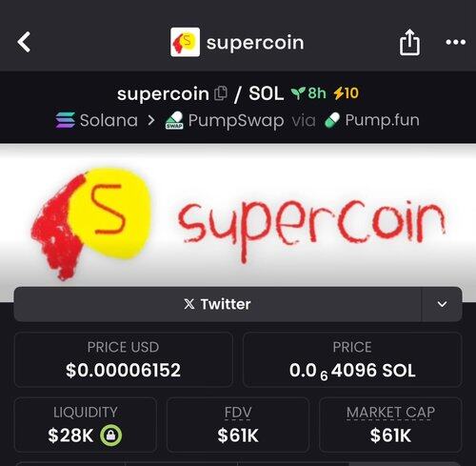
Task: Tap the PumpSwap DEX icon
Action: (174, 120)
